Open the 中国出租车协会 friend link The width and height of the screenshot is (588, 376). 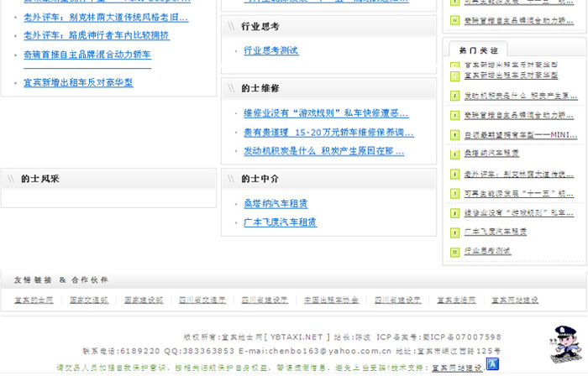[331, 300]
